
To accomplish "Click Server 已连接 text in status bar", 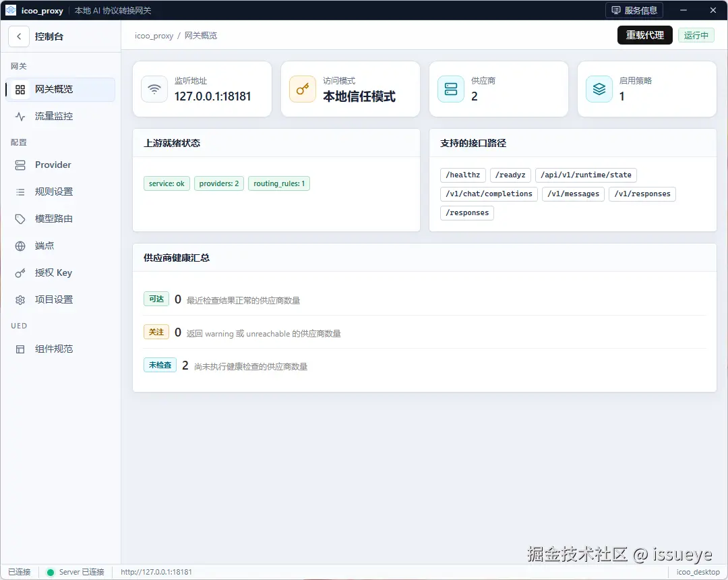I will [x=82, y=572].
